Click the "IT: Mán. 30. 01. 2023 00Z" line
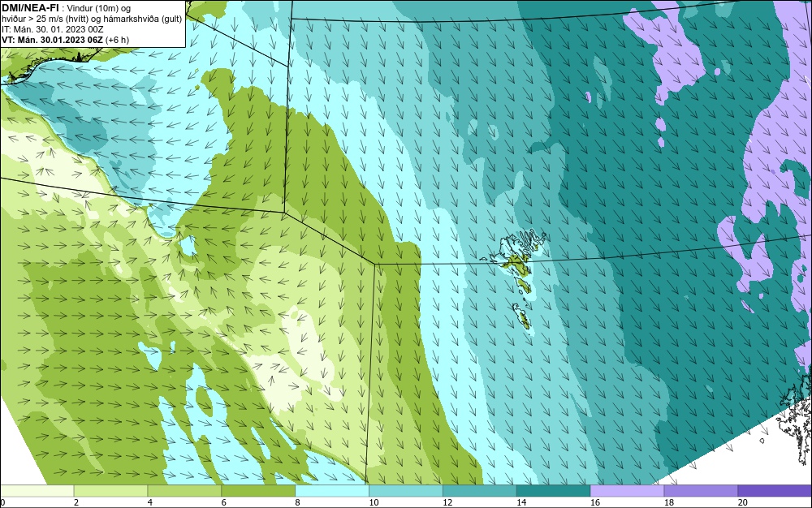Image resolution: width=812 pixels, height=508 pixels. tap(52, 29)
